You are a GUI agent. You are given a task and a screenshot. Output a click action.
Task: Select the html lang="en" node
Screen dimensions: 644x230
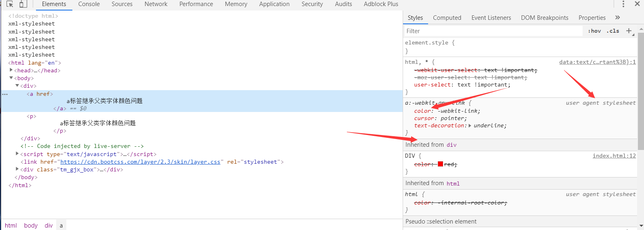pyautogui.click(x=35, y=63)
